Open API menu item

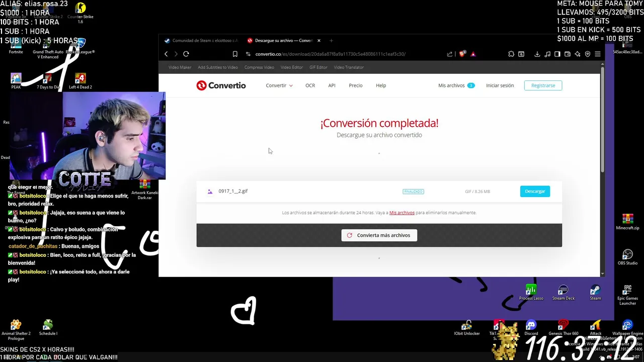click(x=332, y=85)
